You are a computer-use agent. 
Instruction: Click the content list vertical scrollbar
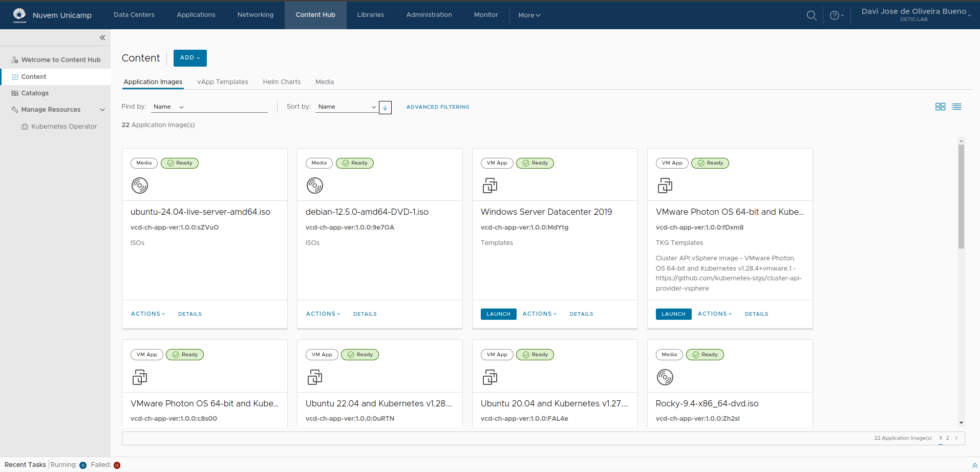(x=961, y=197)
